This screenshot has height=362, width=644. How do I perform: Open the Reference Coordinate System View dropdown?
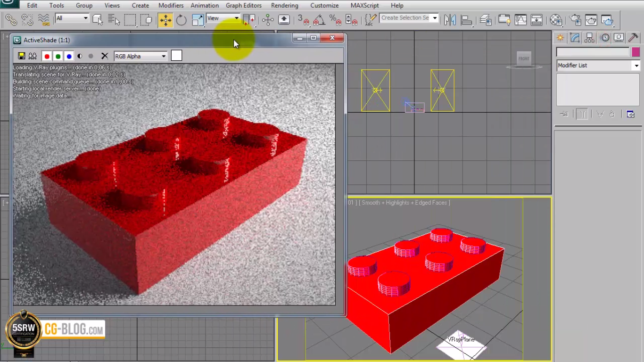point(223,18)
